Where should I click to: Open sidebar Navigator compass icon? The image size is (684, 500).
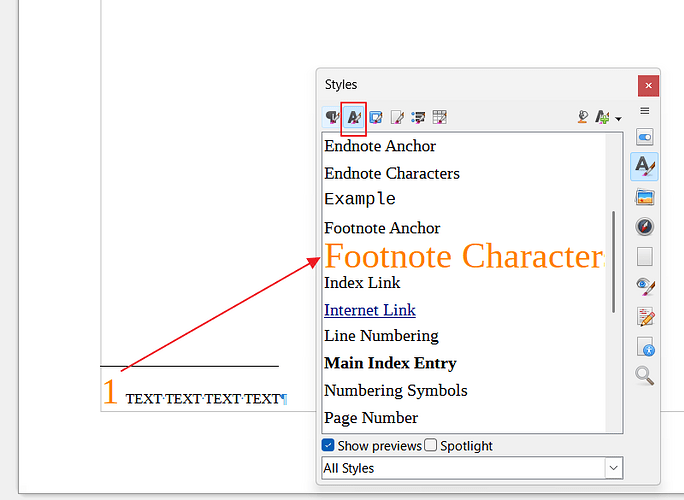tap(645, 227)
